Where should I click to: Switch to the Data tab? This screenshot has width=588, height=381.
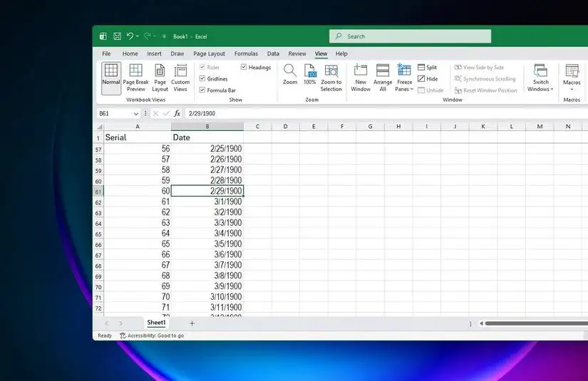pos(273,53)
